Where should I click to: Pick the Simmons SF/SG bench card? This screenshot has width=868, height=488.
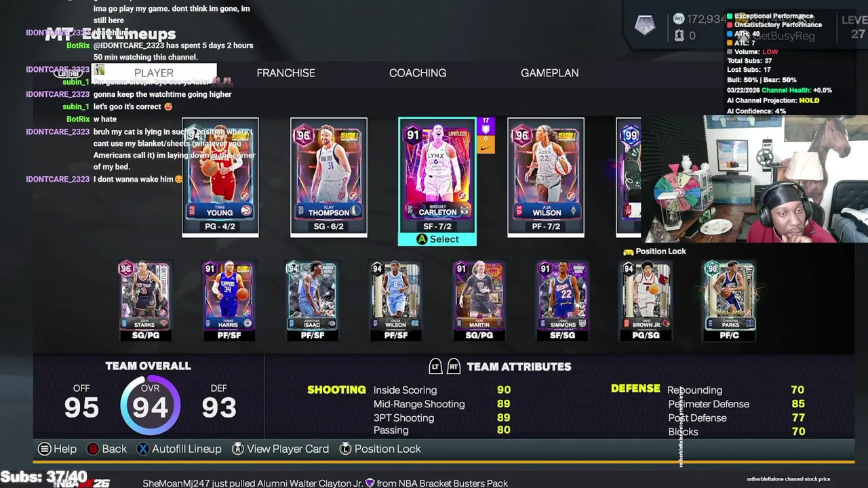tap(562, 300)
